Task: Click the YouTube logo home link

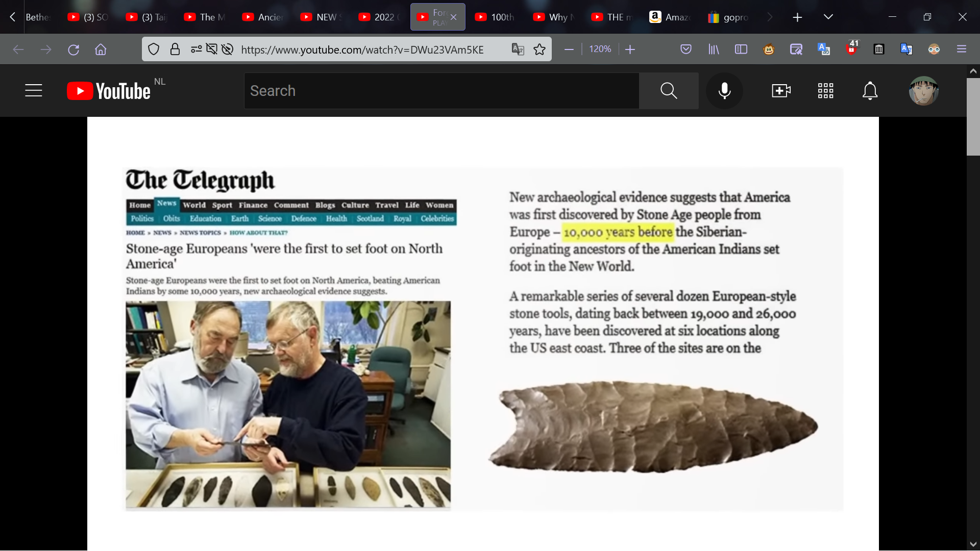Action: (x=109, y=91)
